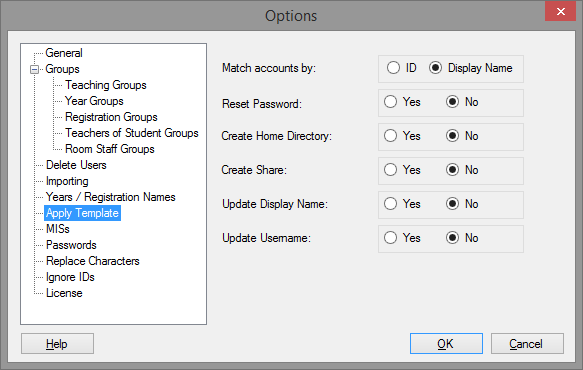Screen dimensions: 583x370
Task: Select Replace Characters item
Action: [x=93, y=261]
